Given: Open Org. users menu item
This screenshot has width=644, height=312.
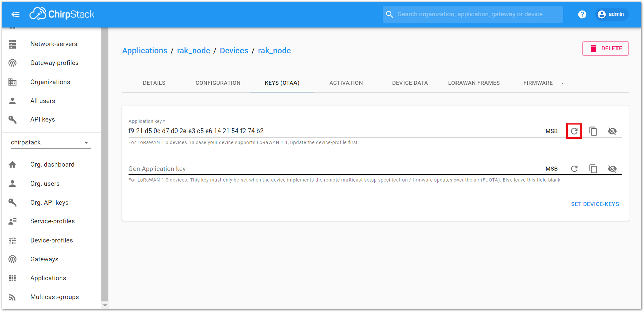Looking at the screenshot, I should (x=51, y=184).
